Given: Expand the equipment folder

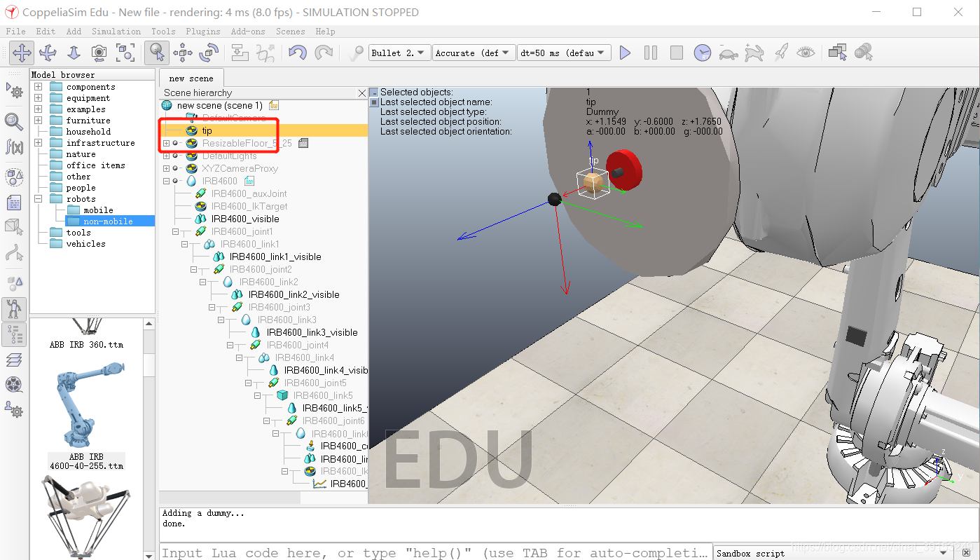Looking at the screenshot, I should tap(39, 98).
